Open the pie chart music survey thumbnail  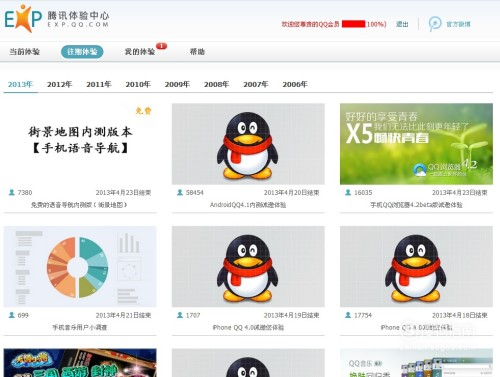tap(80, 267)
